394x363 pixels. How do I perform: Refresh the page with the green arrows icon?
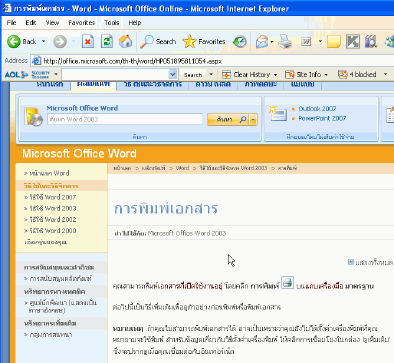[x=107, y=42]
